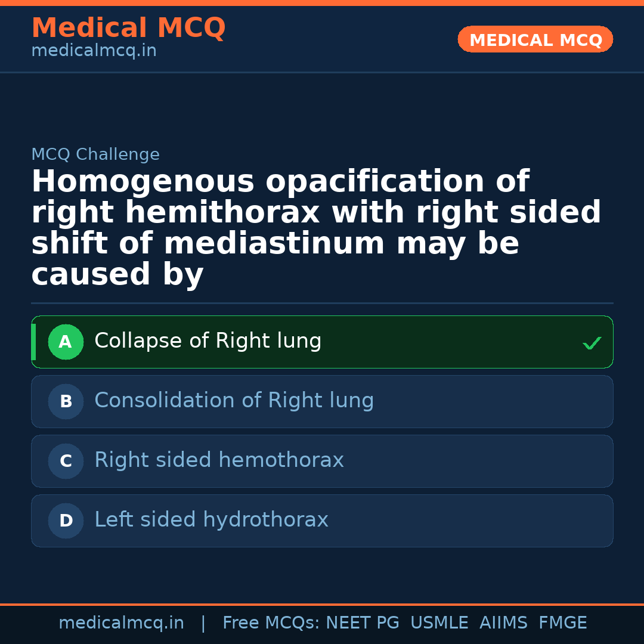Open the medicalmcq.in link under the header title
Image resolution: width=644 pixels, height=644 pixels.
(x=94, y=51)
